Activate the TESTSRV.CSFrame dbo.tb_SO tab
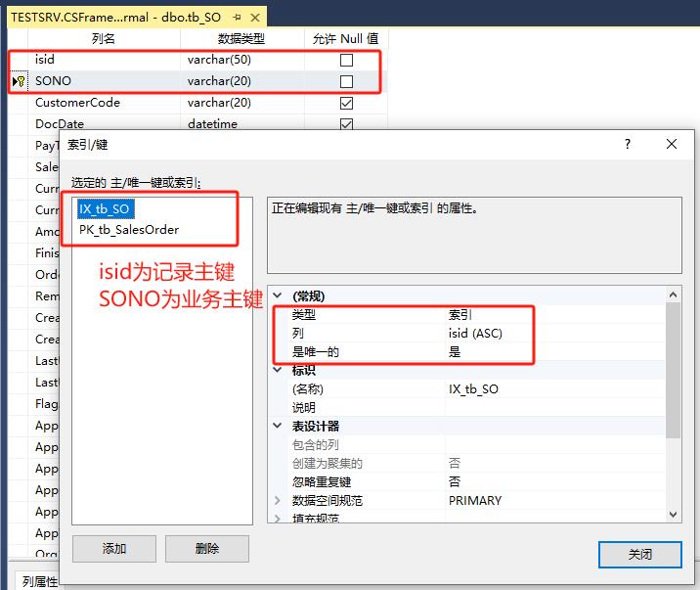Screen dimensions: 700x590 (115, 18)
